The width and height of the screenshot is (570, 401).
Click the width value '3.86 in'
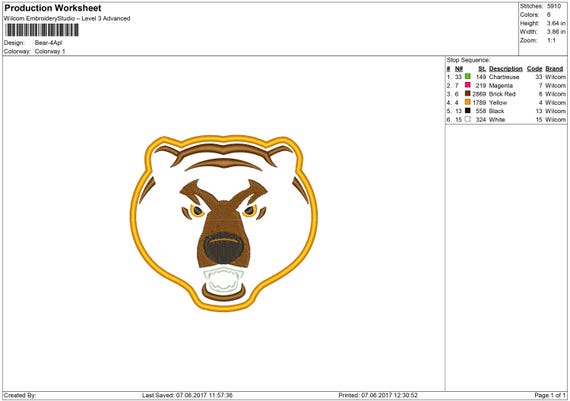(x=556, y=32)
